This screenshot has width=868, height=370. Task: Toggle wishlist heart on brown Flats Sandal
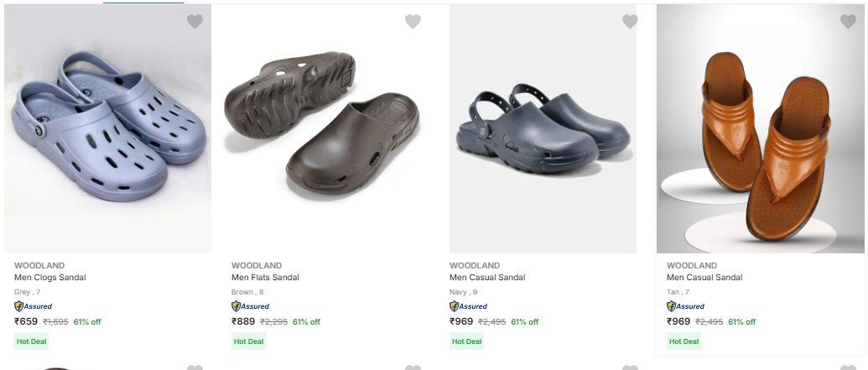(x=413, y=22)
